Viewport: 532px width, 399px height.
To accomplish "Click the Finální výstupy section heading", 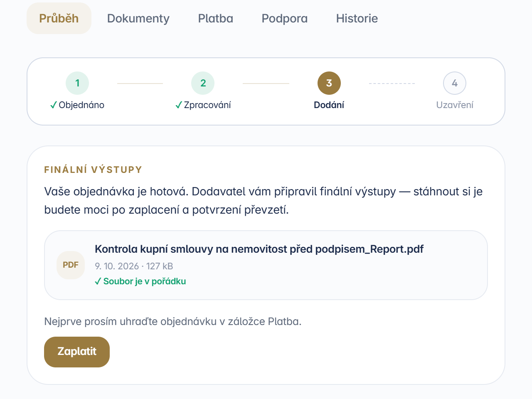I will [x=93, y=170].
